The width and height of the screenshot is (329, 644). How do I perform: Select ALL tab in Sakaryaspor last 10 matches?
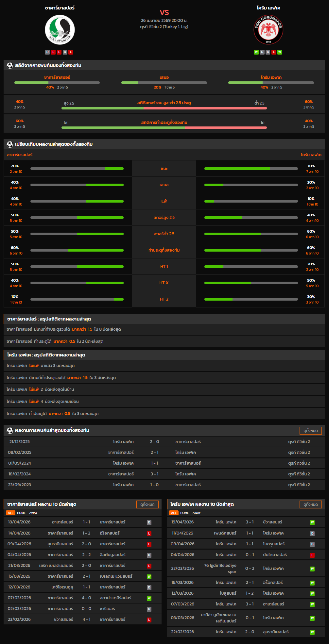[x=10, y=513]
